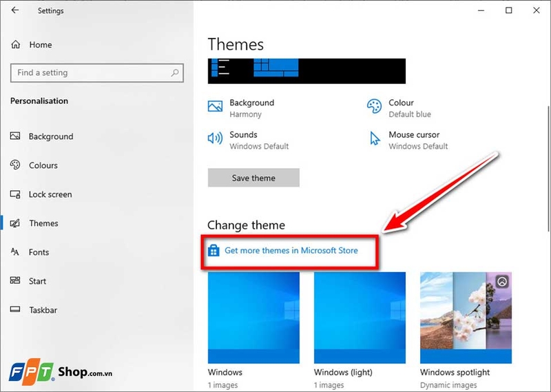The image size is (551, 392).
Task: Click the Lock screen icon in sidebar
Action: [x=15, y=194]
